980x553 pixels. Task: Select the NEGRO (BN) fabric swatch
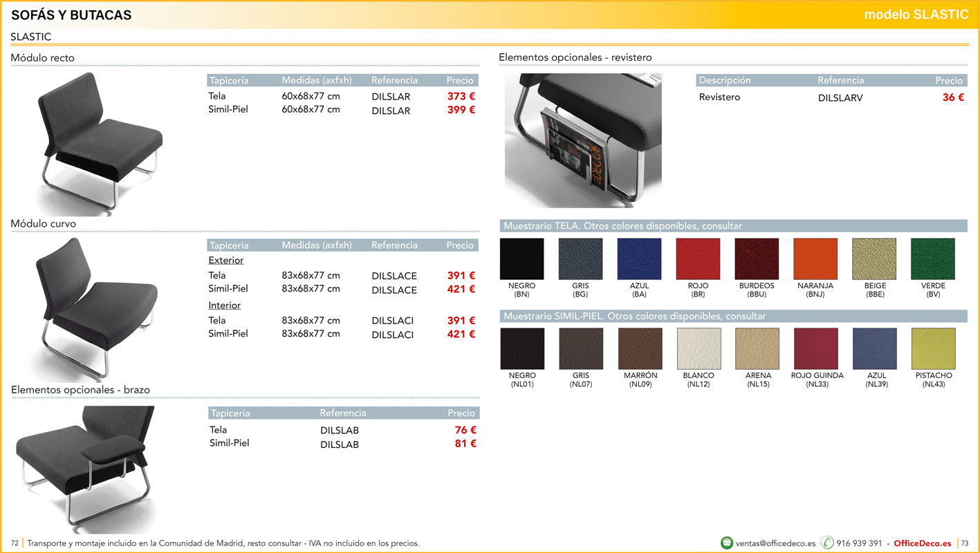click(x=521, y=259)
